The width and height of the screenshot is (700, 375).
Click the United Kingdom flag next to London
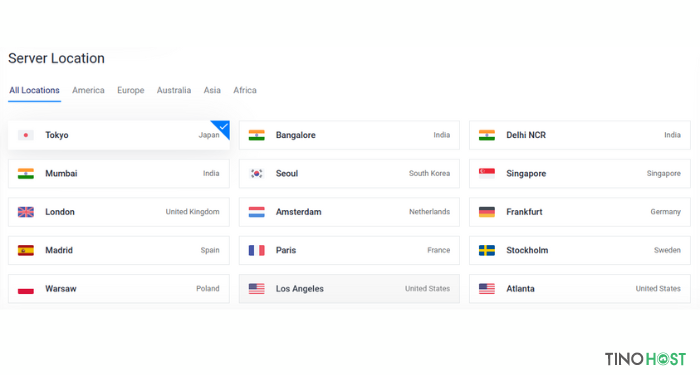click(26, 212)
